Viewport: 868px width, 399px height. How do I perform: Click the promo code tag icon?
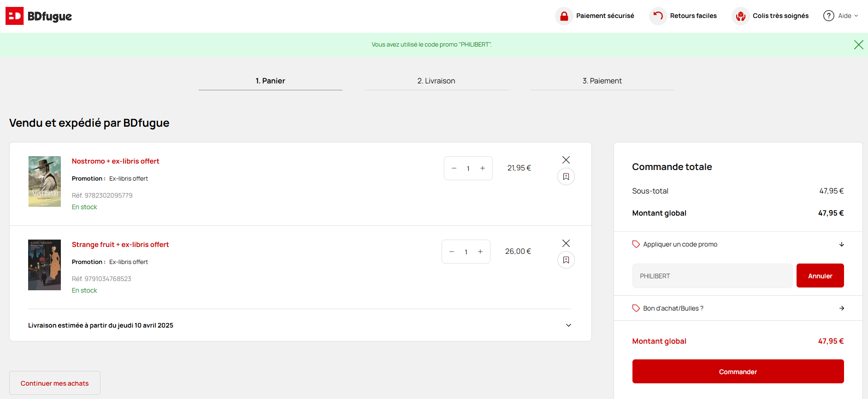[636, 244]
